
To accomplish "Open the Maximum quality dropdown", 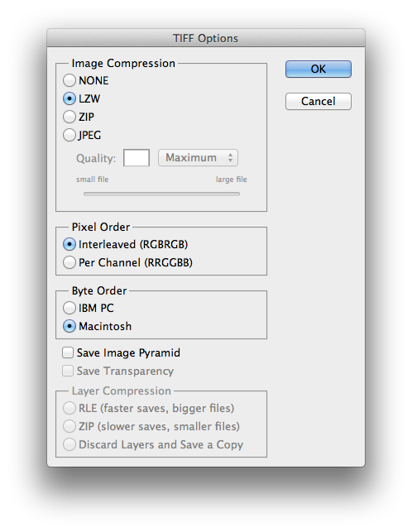I will tap(198, 158).
